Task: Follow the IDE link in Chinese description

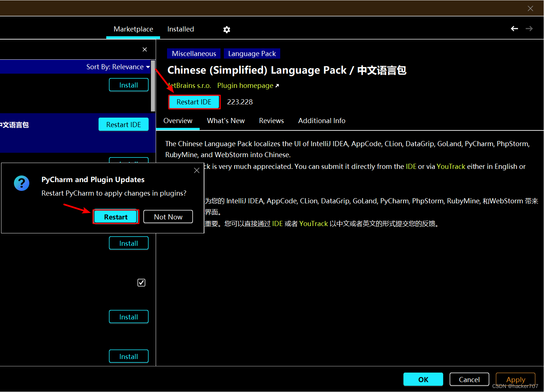Action: (x=277, y=223)
